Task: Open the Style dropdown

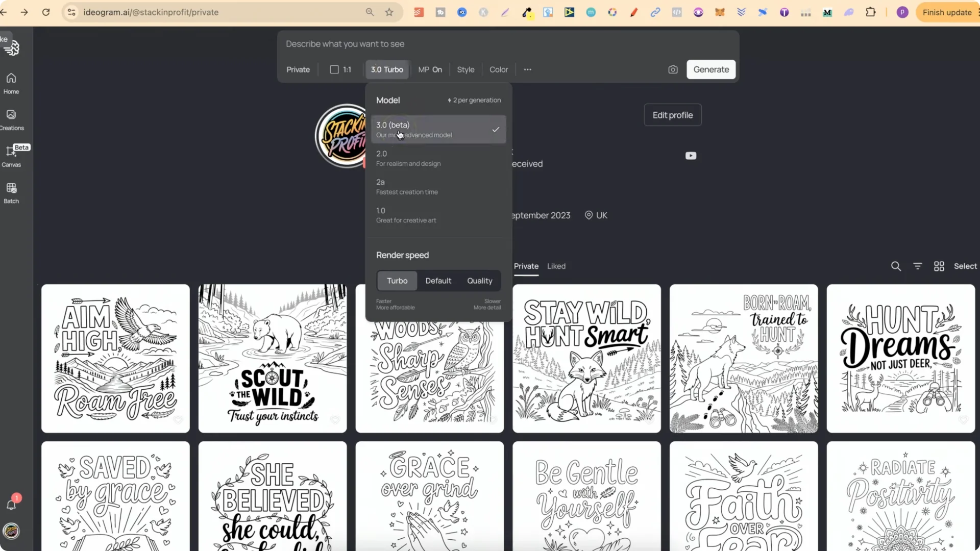Action: [465, 69]
